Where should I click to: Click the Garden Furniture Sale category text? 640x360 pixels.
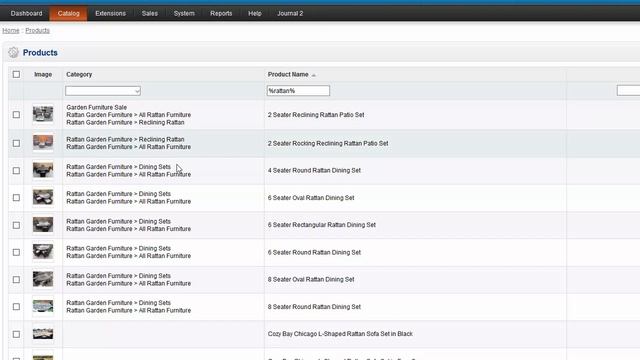(97, 107)
